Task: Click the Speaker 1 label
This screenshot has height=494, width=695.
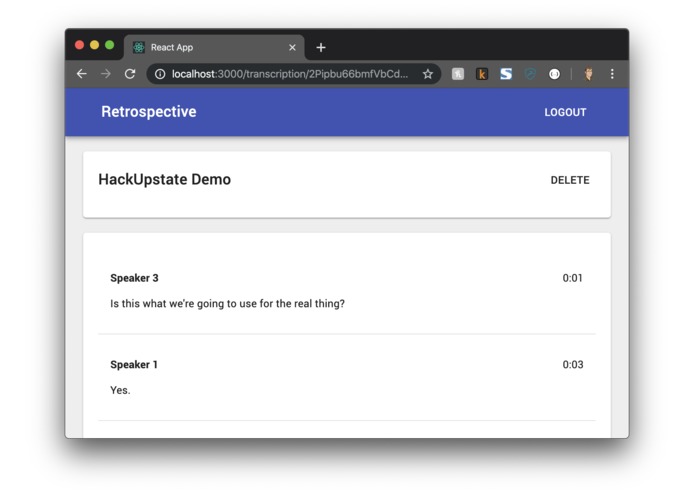Action: [x=134, y=365]
